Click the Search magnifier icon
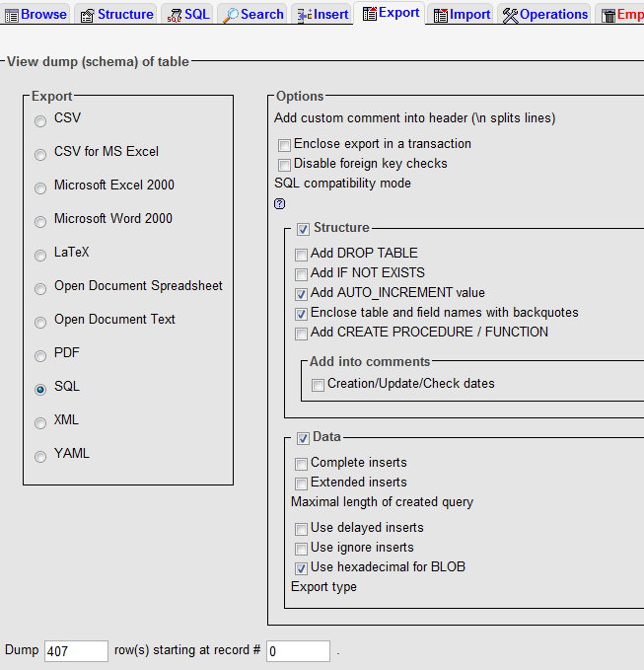 tap(231, 15)
